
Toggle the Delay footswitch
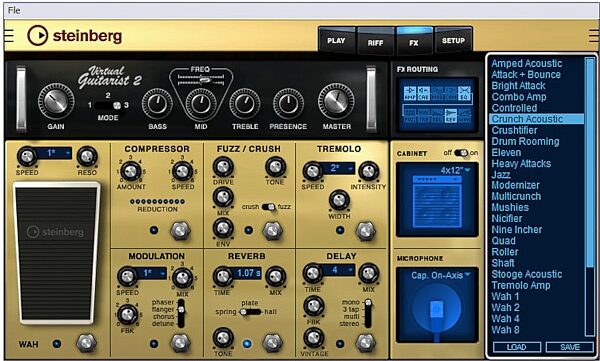[x=365, y=343]
